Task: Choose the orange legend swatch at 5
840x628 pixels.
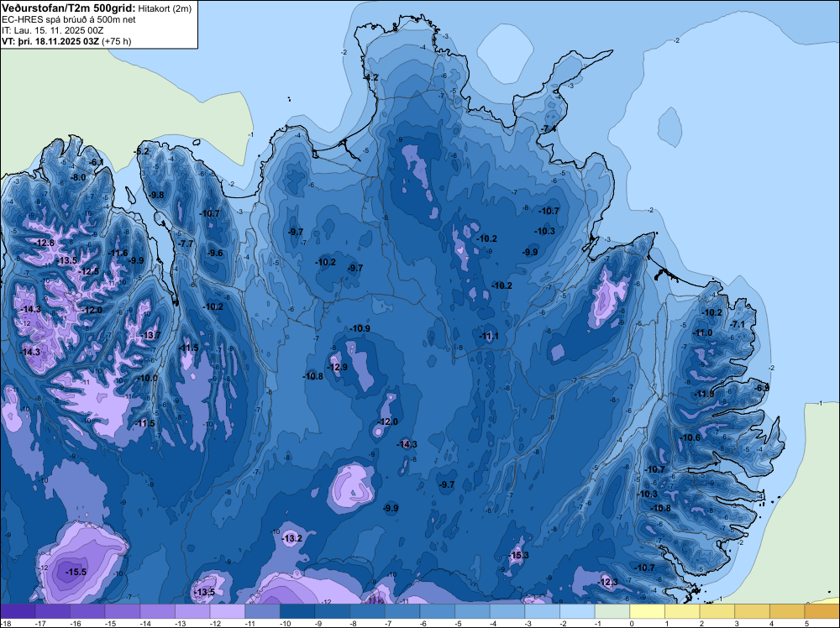Action: pos(822,611)
